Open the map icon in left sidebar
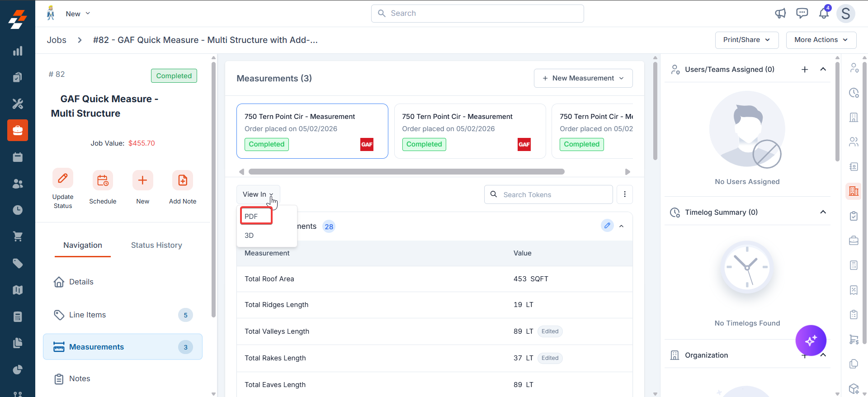Image resolution: width=868 pixels, height=397 pixels. pos(18,290)
